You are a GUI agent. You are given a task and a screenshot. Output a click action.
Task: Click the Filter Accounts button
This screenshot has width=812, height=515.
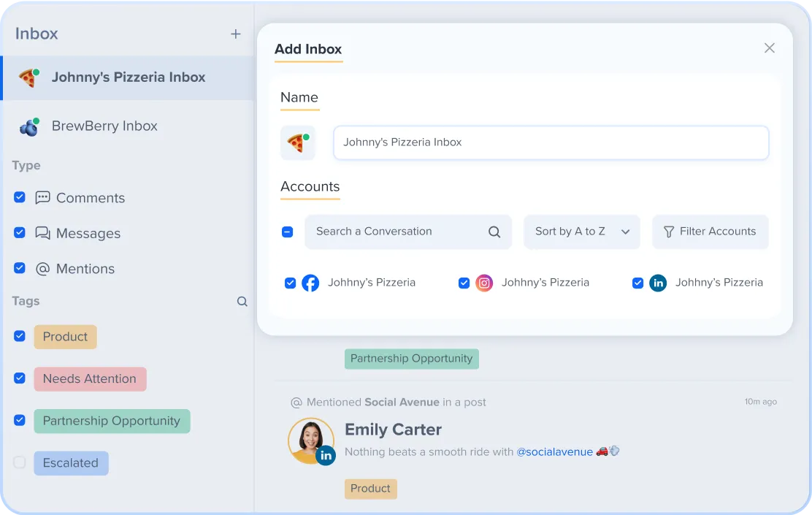pyautogui.click(x=710, y=232)
